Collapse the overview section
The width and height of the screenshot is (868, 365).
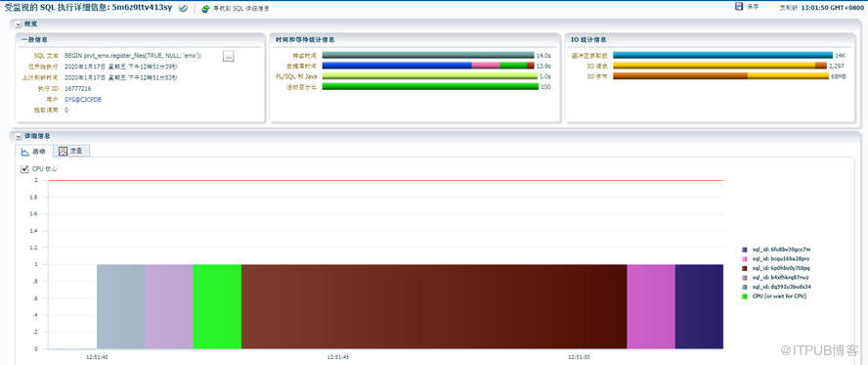19,24
